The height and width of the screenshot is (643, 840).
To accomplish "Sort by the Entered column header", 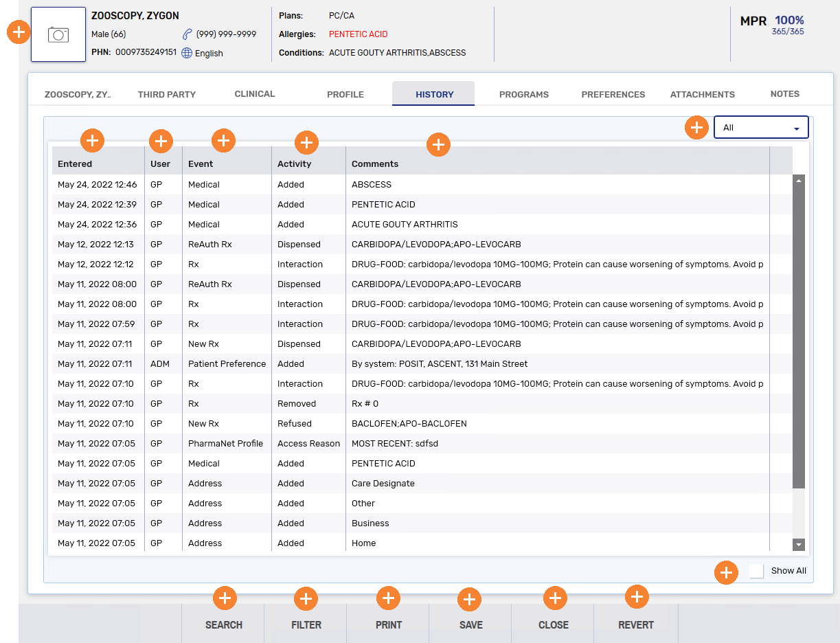I will tap(75, 164).
